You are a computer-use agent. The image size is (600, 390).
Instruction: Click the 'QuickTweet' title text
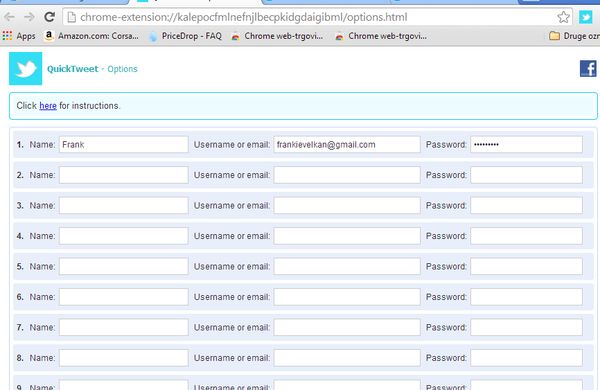coord(73,69)
